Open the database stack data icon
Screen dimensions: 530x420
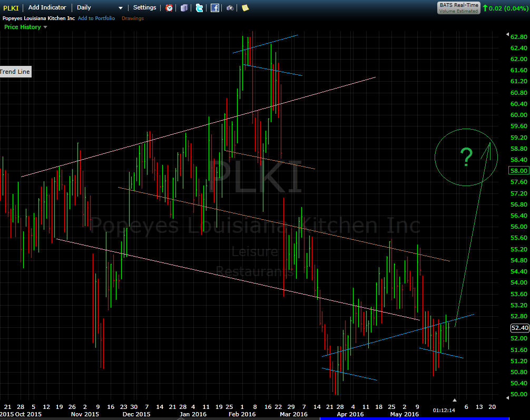click(184, 8)
